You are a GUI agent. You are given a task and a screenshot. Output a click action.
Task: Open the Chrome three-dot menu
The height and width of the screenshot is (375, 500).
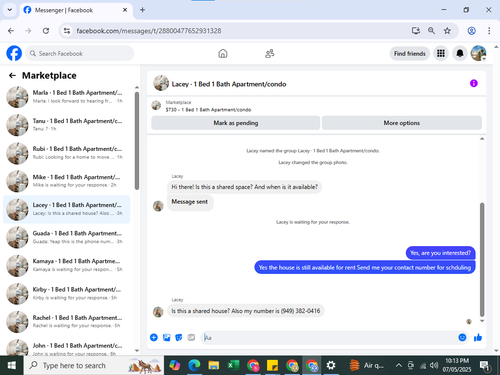click(x=489, y=31)
